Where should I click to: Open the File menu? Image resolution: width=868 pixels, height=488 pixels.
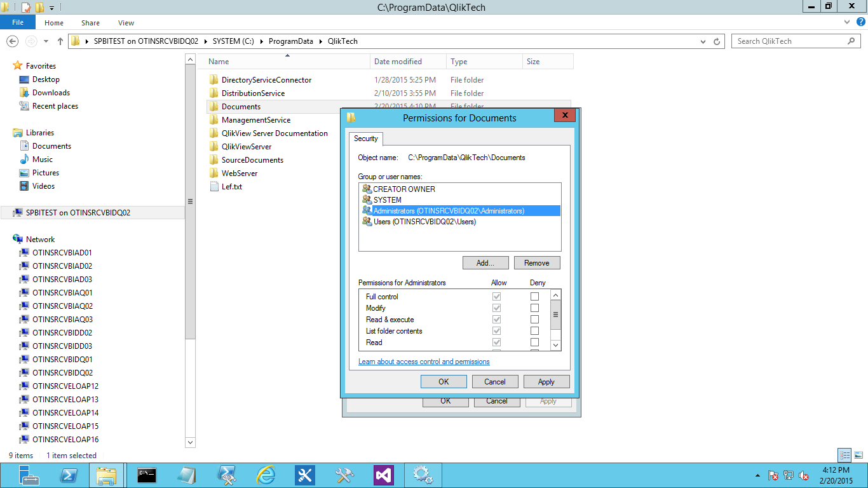18,22
